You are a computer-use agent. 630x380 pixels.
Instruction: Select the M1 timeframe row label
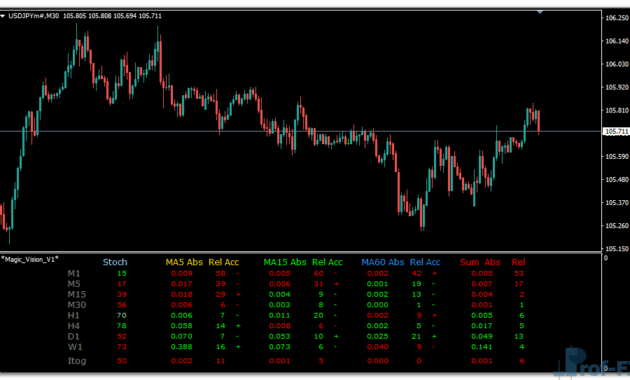(74, 274)
